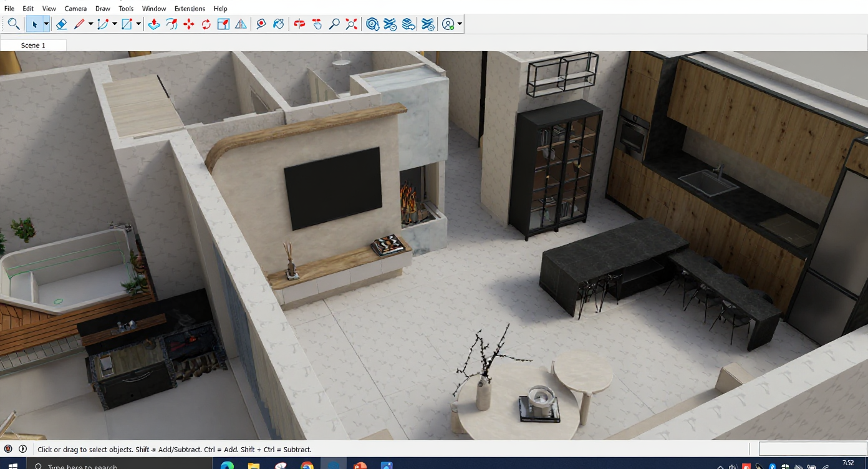
Task: Open the 3D Warehouse icon
Action: click(373, 24)
